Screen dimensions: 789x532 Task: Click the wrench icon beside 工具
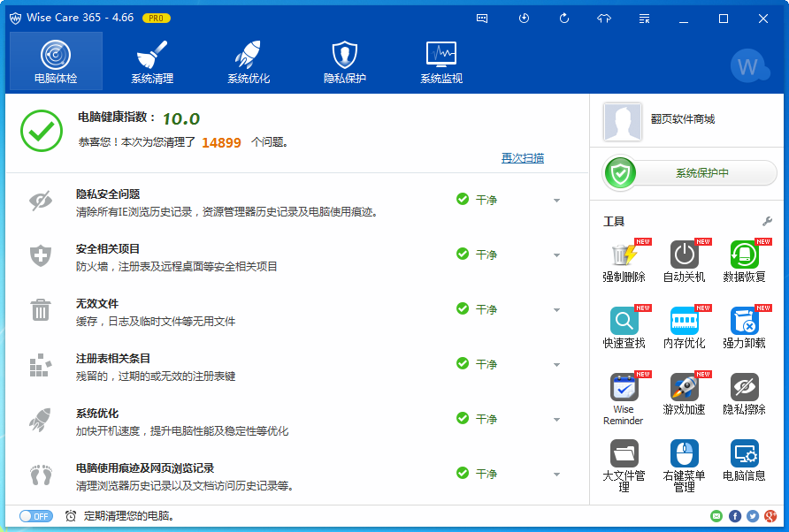coord(768,221)
